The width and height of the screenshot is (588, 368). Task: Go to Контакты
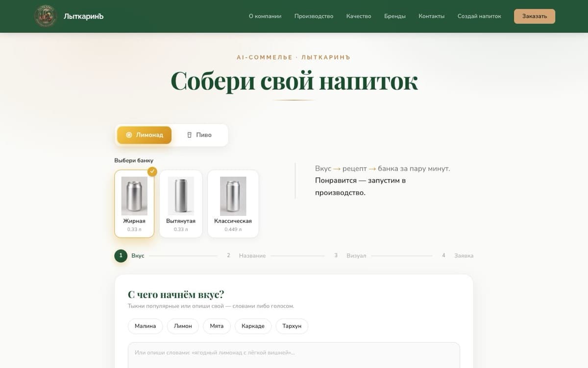point(432,16)
